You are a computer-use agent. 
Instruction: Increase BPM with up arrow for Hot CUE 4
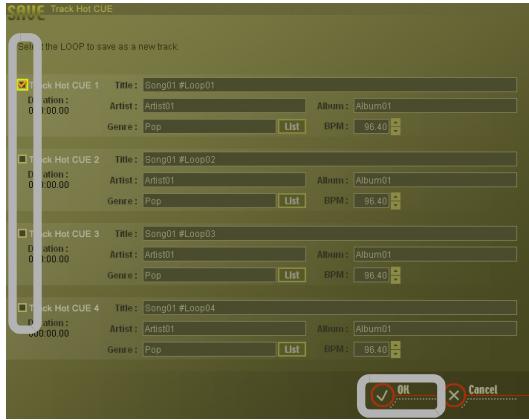pyautogui.click(x=395, y=345)
